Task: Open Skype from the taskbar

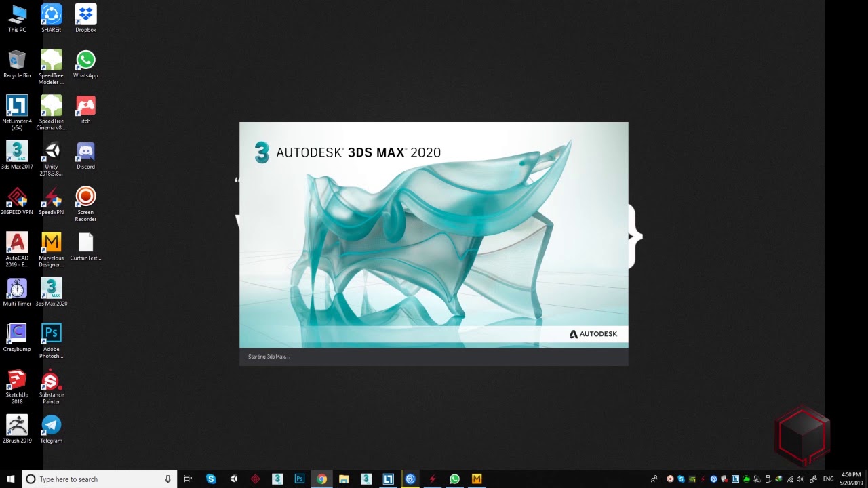Action: (211, 479)
